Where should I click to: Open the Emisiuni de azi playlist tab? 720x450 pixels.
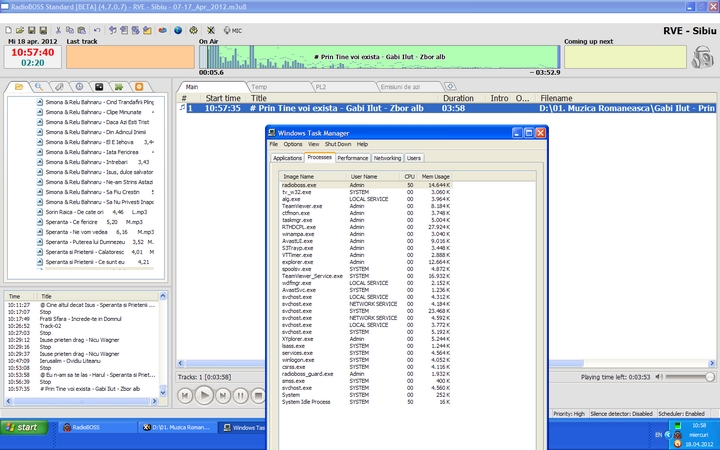[409, 87]
